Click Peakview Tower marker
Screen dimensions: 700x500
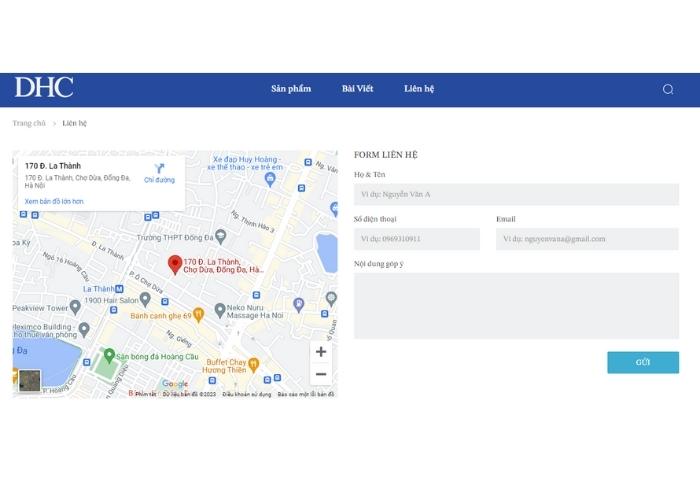point(75,307)
